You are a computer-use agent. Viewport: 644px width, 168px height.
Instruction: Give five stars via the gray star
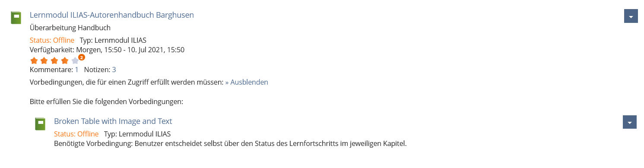75,60
